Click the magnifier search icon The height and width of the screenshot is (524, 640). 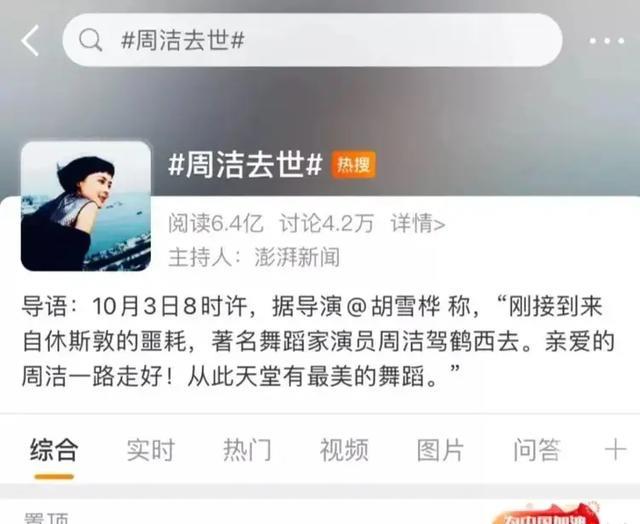90,40
